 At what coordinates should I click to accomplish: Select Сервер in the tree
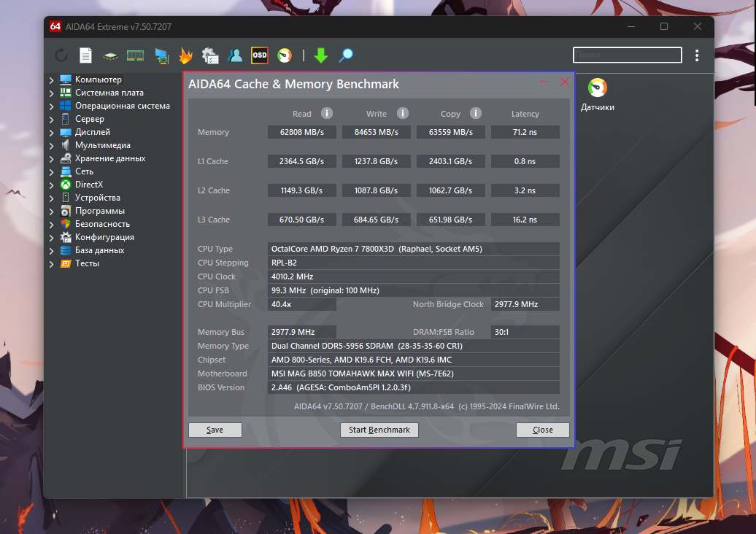[x=90, y=119]
